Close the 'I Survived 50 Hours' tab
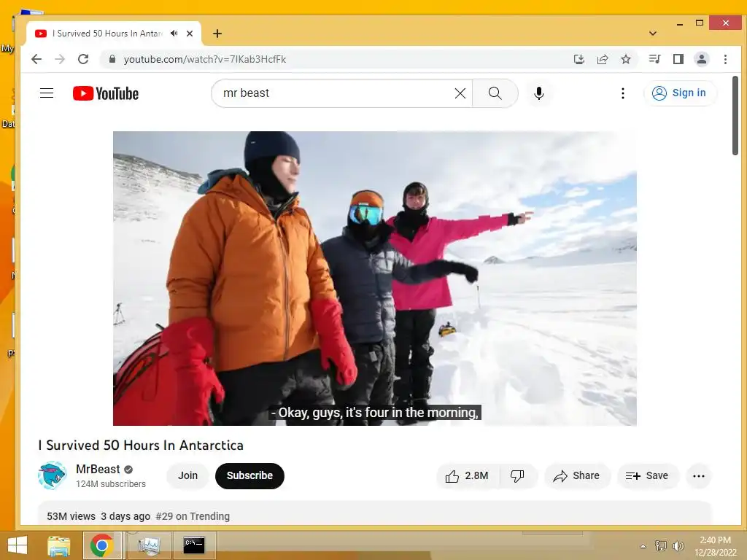Image resolution: width=747 pixels, height=560 pixels. (190, 34)
